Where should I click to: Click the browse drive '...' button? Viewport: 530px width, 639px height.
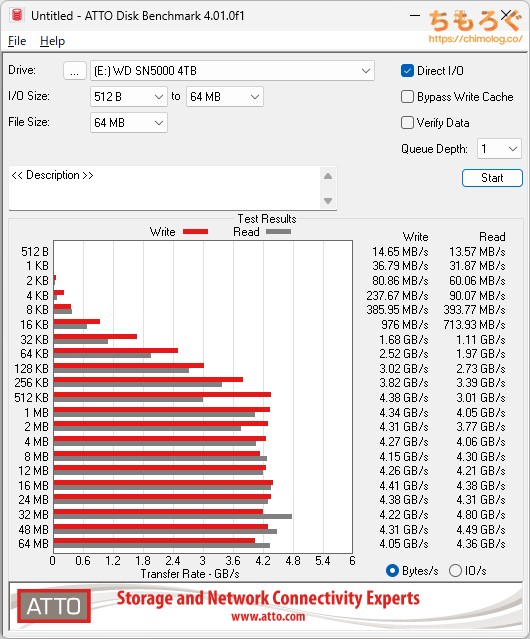click(x=75, y=71)
